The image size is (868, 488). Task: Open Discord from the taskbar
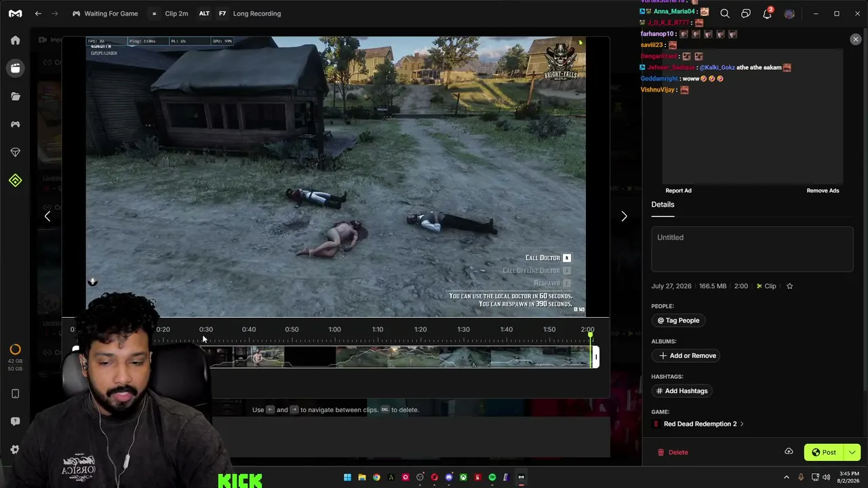(449, 477)
